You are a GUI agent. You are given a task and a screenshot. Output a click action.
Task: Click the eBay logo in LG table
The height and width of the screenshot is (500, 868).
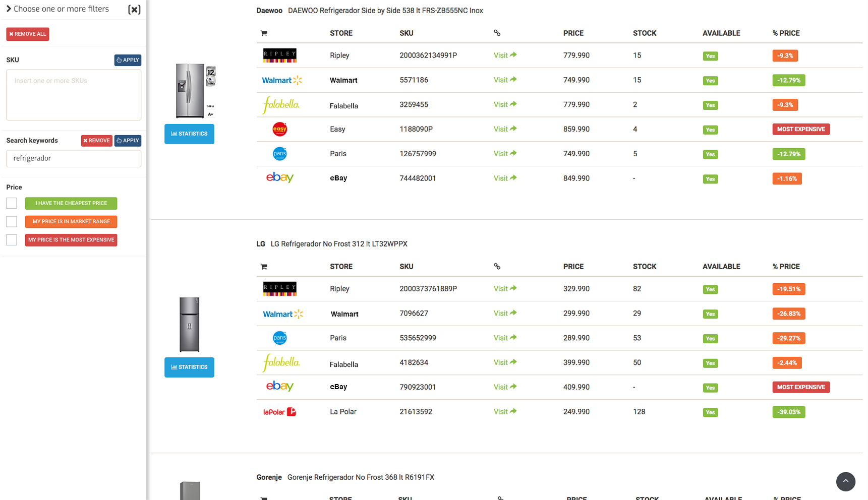pos(279,387)
